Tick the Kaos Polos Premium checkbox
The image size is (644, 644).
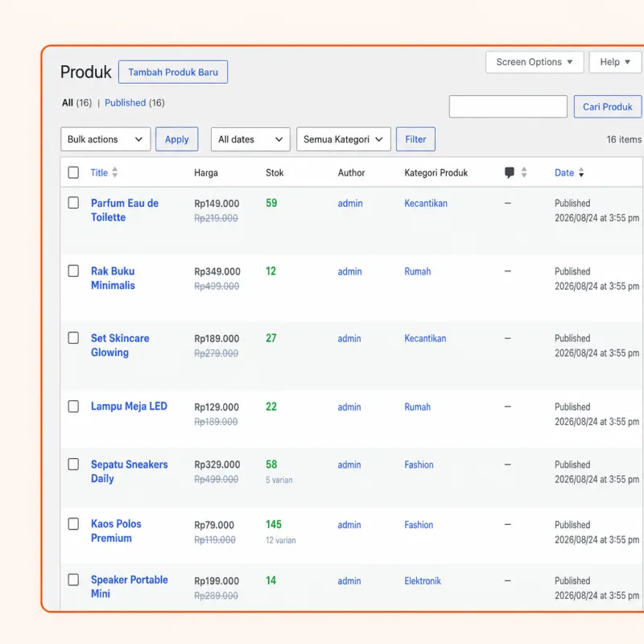(x=73, y=524)
